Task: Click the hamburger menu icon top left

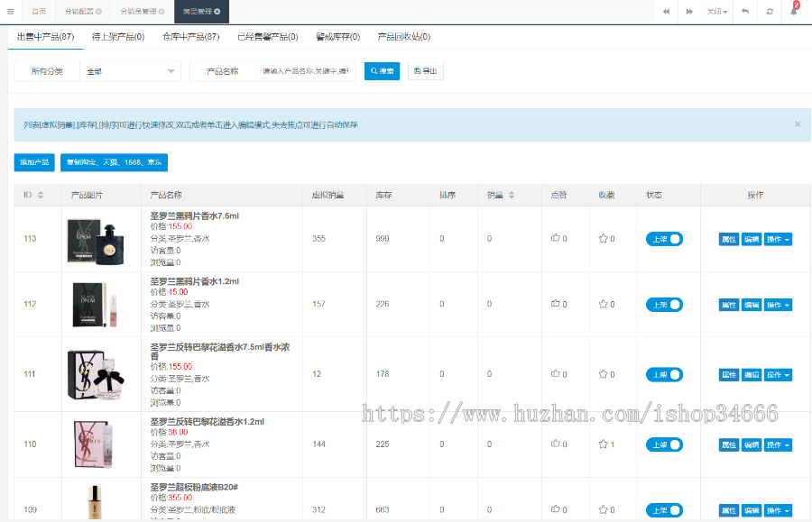Action: pyautogui.click(x=9, y=9)
